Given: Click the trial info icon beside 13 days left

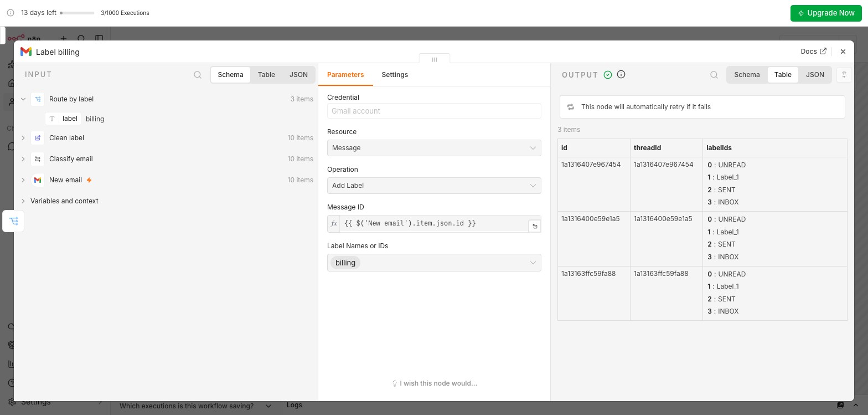Looking at the screenshot, I should 11,13.
